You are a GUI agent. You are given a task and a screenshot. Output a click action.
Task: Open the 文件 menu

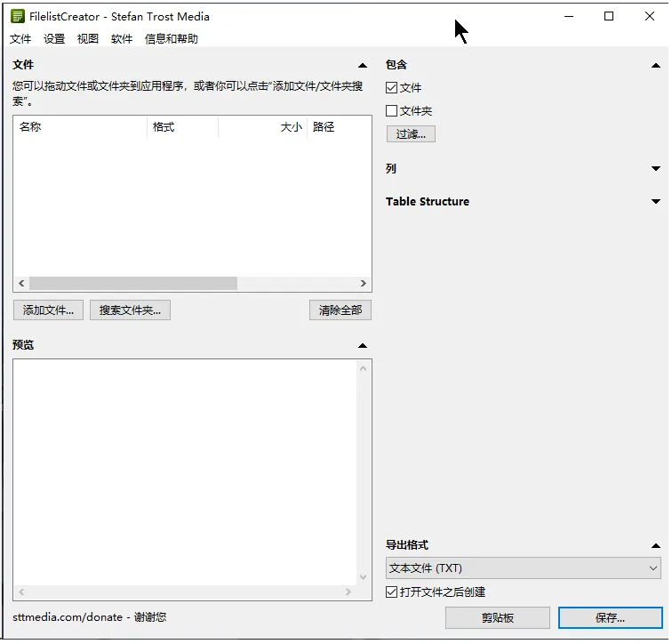click(20, 39)
